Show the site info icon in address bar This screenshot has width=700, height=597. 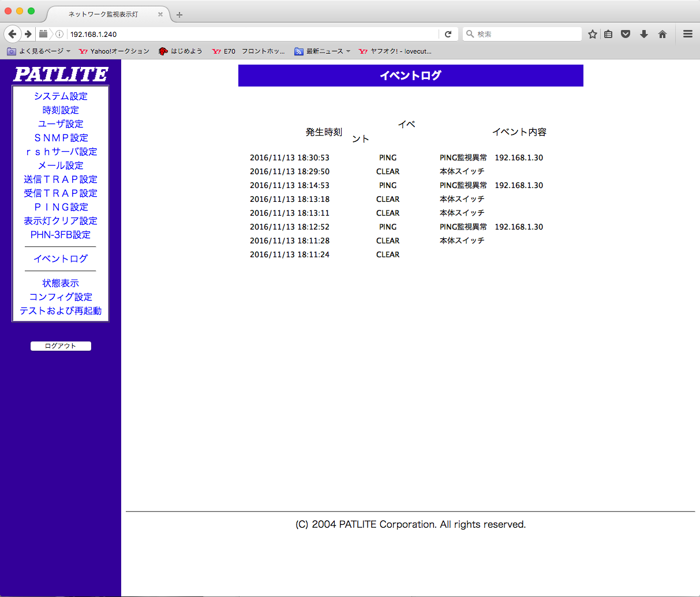tap(59, 34)
